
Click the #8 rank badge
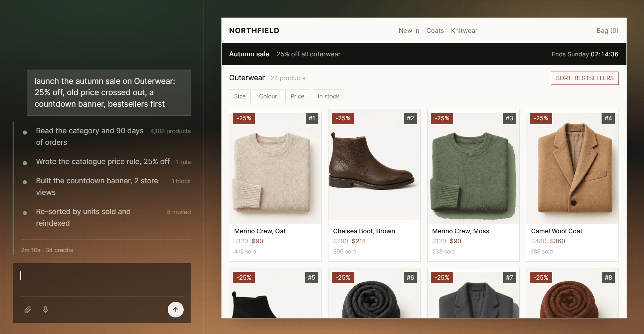click(608, 278)
